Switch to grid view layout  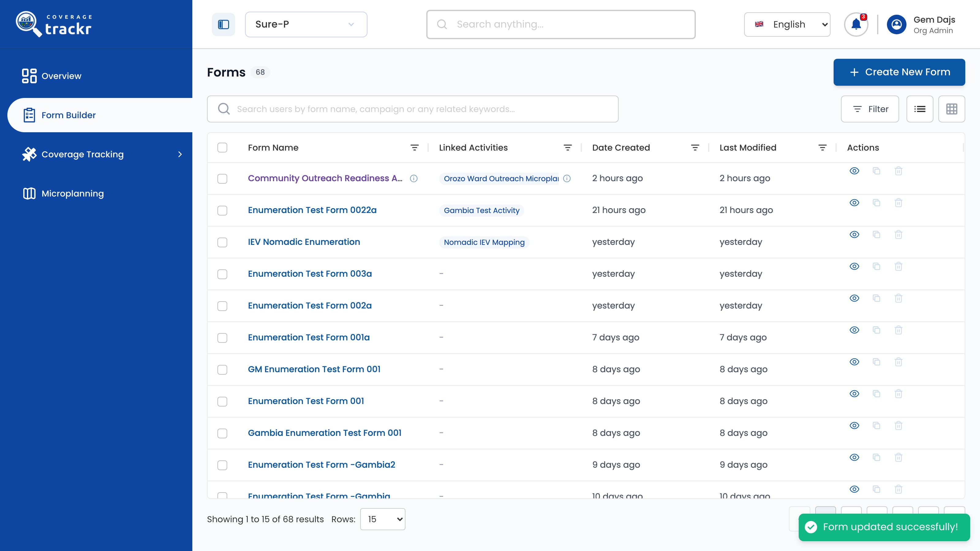pyautogui.click(x=952, y=109)
